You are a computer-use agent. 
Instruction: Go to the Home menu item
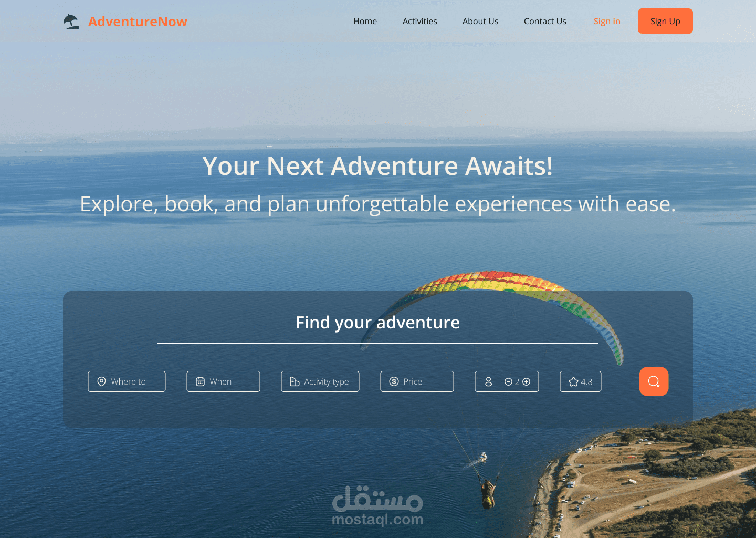[365, 21]
